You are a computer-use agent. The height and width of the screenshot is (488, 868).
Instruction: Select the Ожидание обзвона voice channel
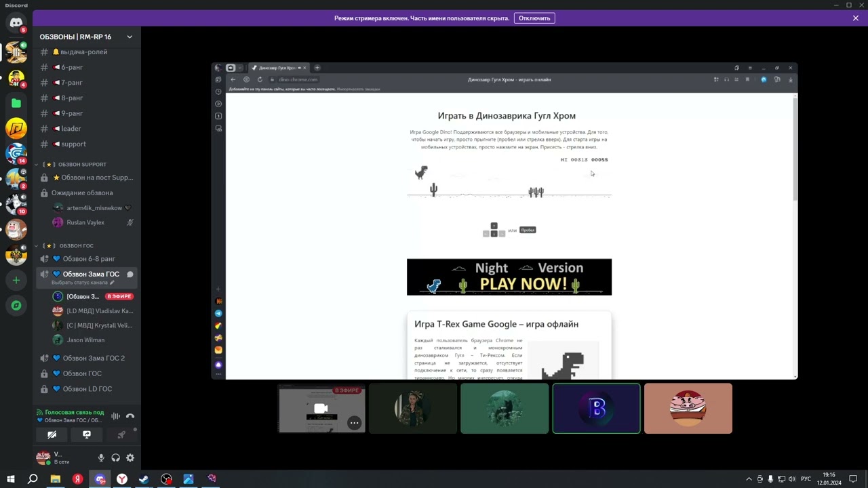(x=86, y=193)
